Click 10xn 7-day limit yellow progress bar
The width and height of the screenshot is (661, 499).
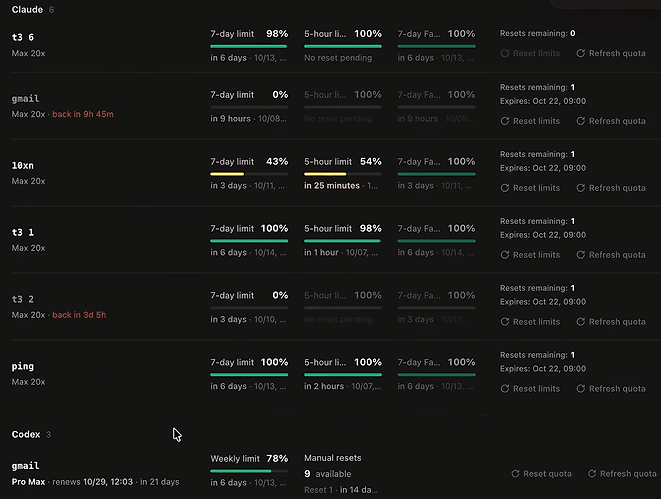tap(249, 174)
